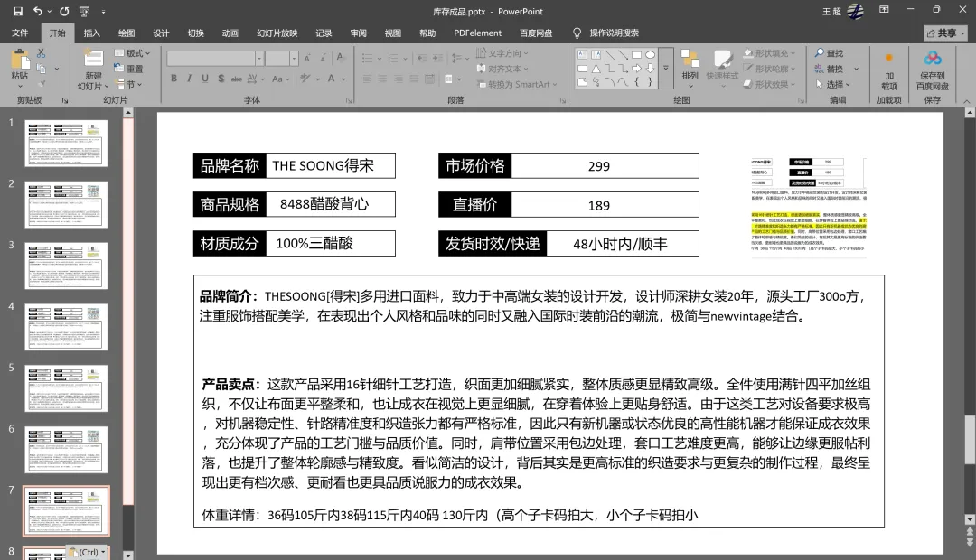Select the Right Arrow shape in gallery
The height and width of the screenshot is (560, 976).
point(637,69)
